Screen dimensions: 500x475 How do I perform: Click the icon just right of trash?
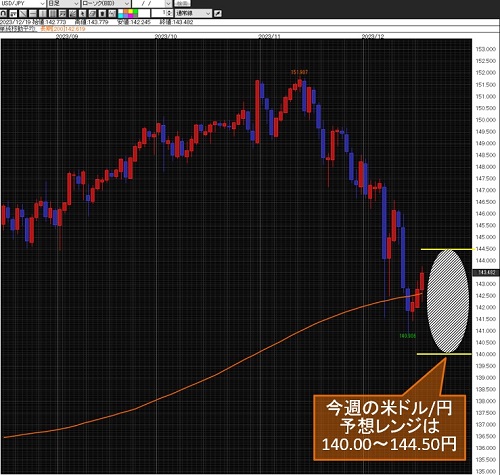[112, 13]
